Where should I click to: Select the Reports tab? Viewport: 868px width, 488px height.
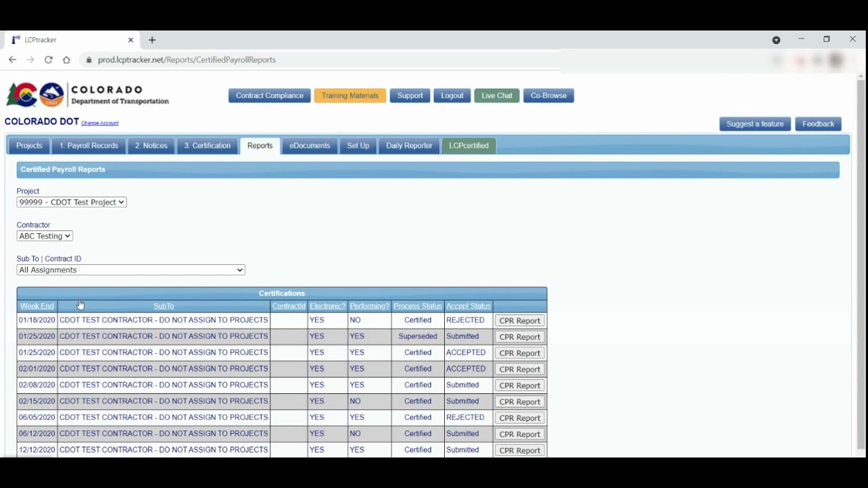point(260,146)
